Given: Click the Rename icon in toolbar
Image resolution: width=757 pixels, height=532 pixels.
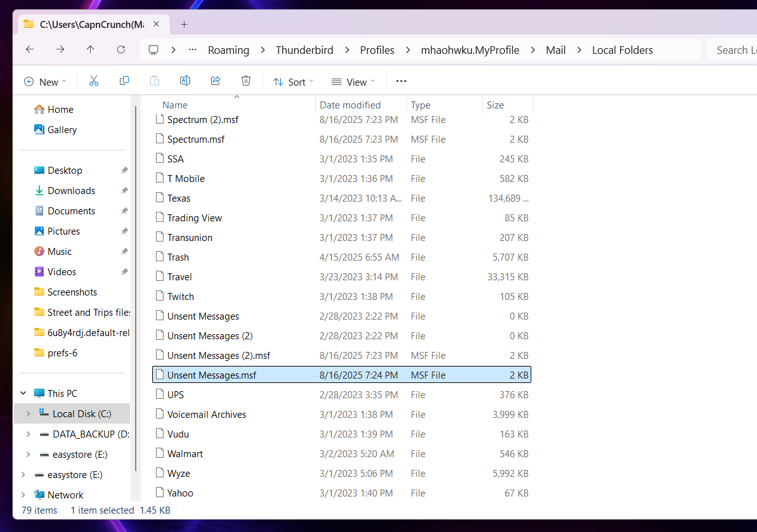Looking at the screenshot, I should tap(185, 81).
